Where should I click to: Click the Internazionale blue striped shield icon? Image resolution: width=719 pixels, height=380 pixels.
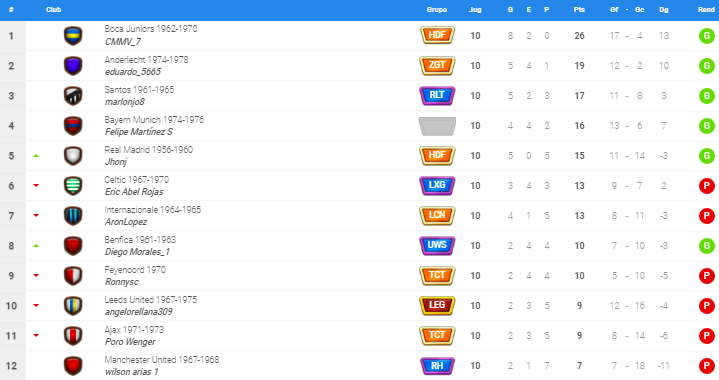[73, 215]
